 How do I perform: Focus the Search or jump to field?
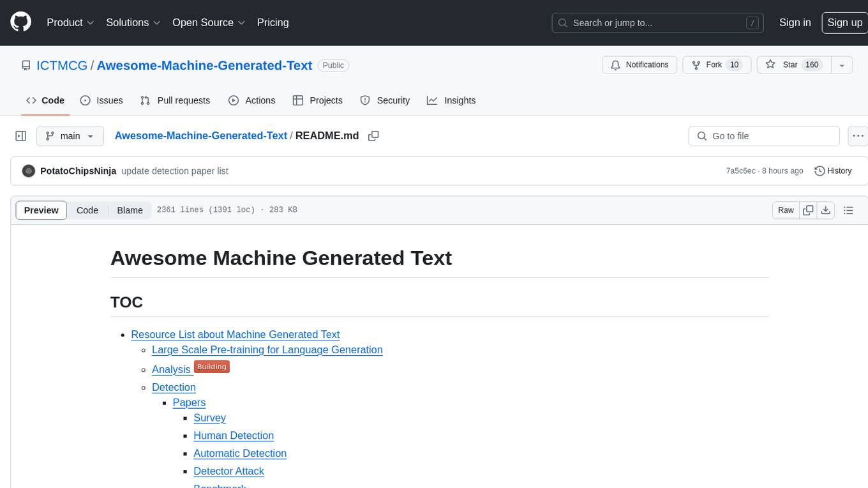point(658,23)
